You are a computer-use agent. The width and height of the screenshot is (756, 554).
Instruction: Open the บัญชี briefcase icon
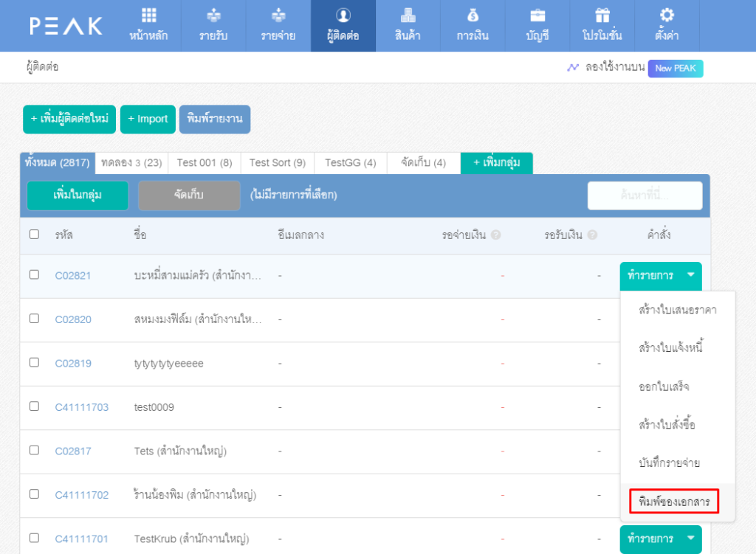(537, 15)
